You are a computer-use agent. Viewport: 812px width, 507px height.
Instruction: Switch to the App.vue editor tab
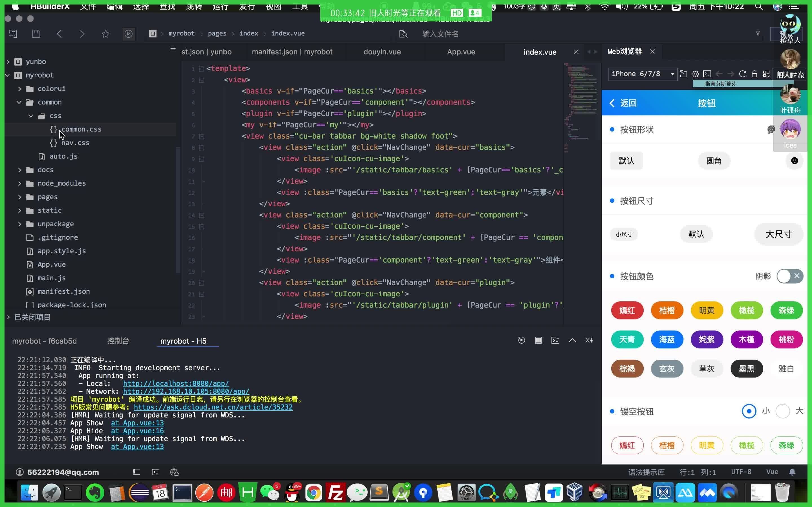[461, 52]
